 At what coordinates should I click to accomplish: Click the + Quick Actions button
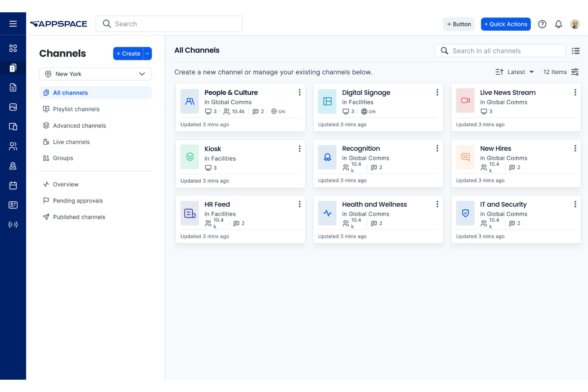[506, 24]
